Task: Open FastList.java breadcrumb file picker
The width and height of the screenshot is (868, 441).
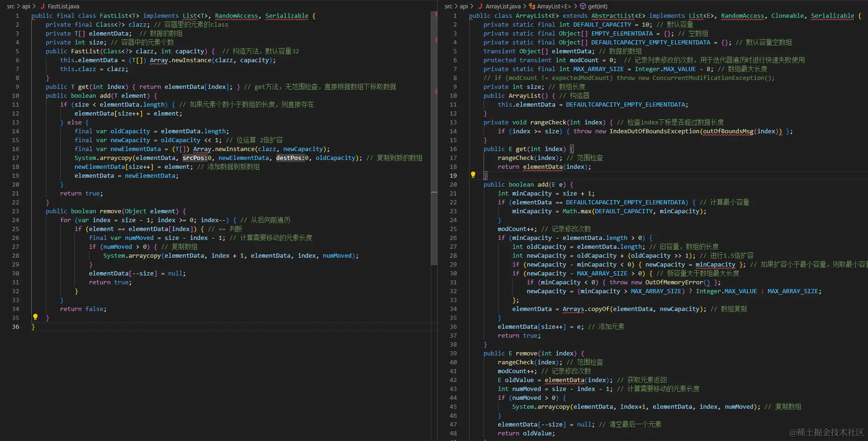Action: coord(64,7)
